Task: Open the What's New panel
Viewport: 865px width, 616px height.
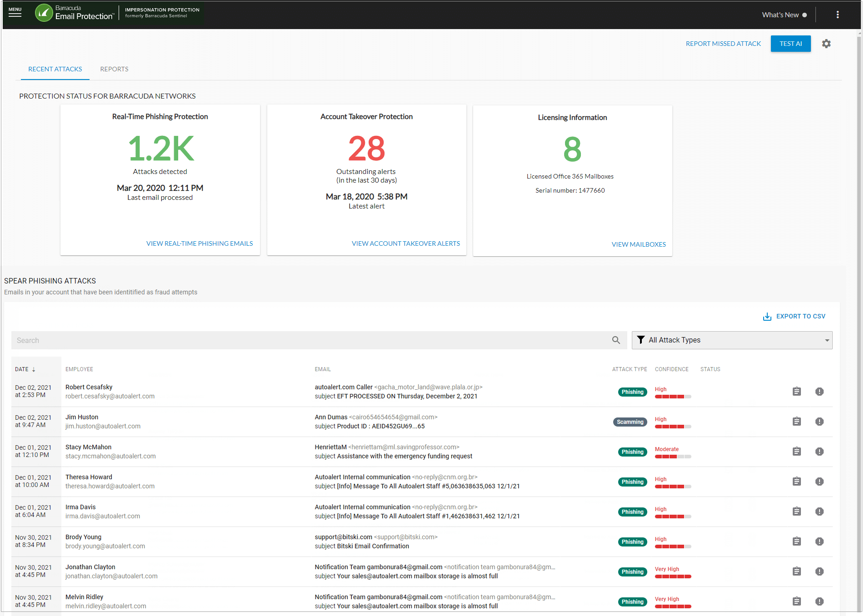Action: point(784,15)
